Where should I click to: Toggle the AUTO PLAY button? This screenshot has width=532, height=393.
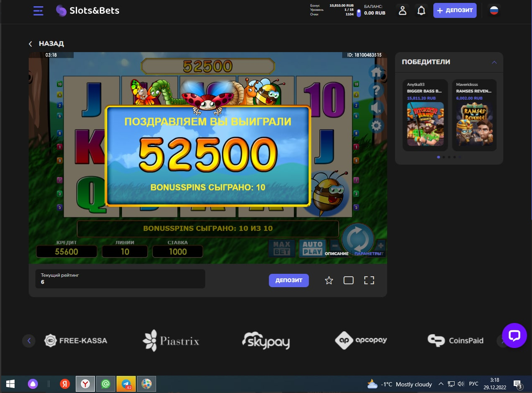312,248
